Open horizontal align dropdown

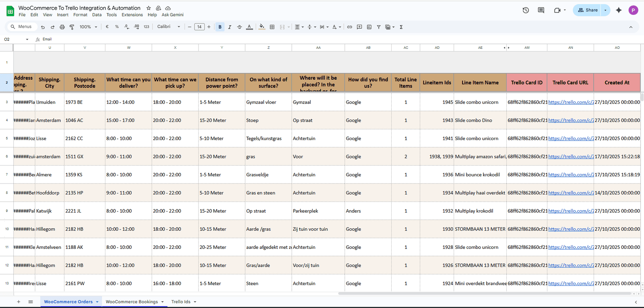[299, 27]
